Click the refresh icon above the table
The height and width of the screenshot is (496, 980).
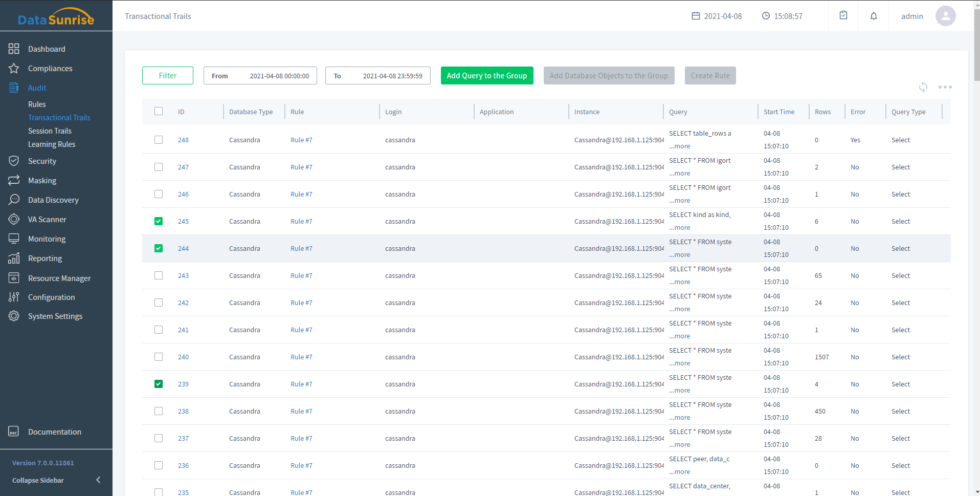point(923,87)
